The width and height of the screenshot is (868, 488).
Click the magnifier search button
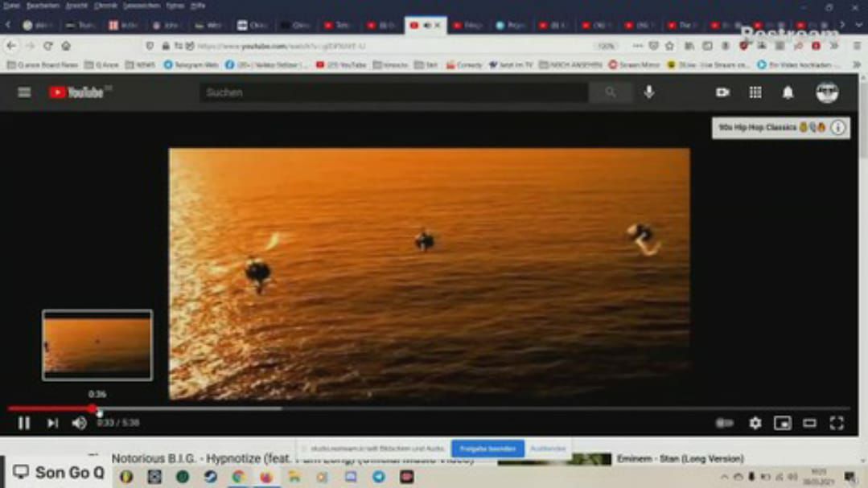(x=610, y=92)
